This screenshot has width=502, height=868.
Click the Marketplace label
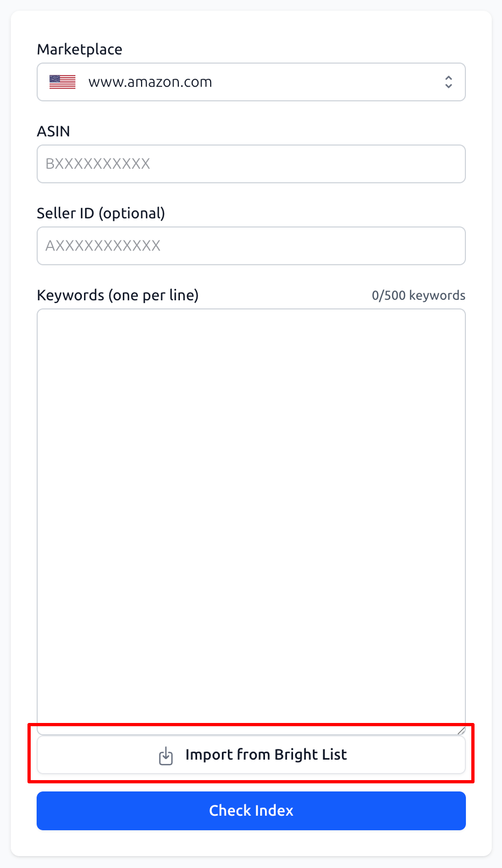point(79,49)
